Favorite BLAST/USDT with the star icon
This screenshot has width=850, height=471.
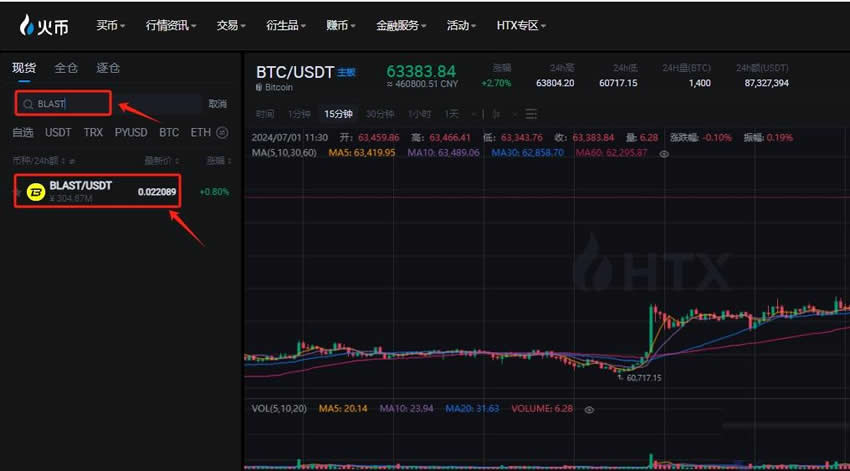click(x=17, y=192)
